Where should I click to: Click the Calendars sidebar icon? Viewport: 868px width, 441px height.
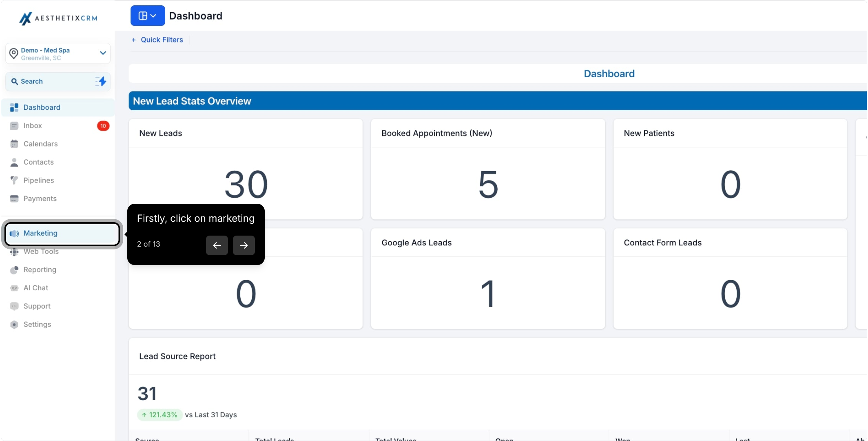click(14, 144)
